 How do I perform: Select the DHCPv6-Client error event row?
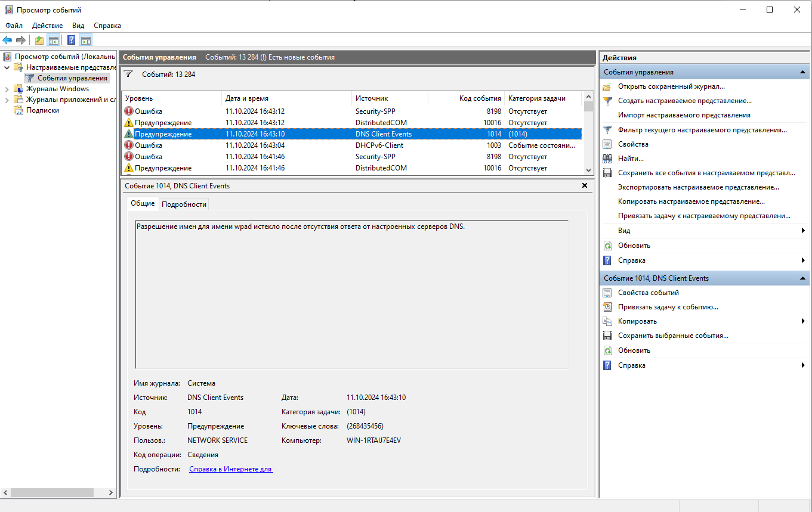[x=351, y=145]
